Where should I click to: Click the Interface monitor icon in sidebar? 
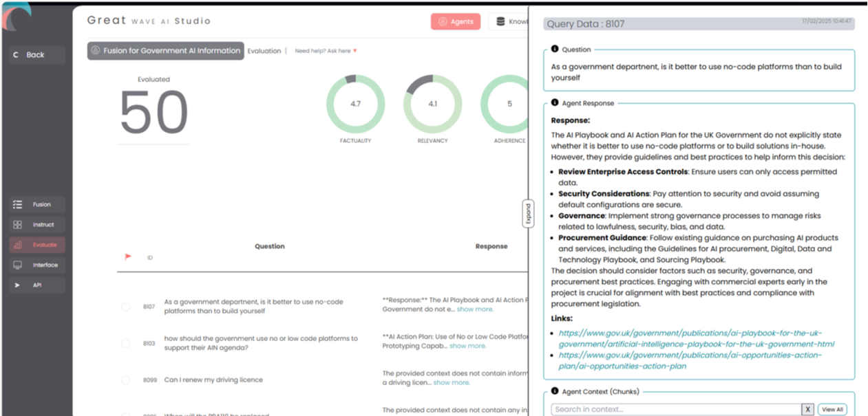tap(18, 265)
